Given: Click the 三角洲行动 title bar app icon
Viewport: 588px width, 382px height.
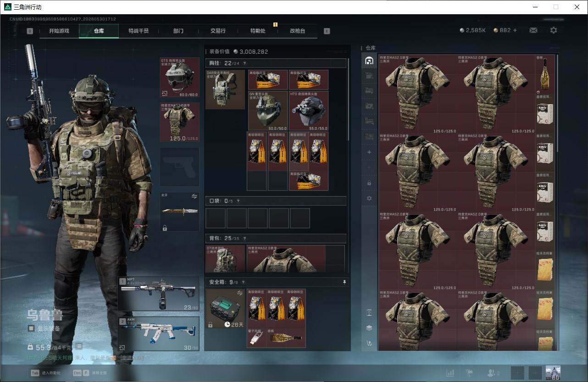Looking at the screenshot, I should click(7, 7).
